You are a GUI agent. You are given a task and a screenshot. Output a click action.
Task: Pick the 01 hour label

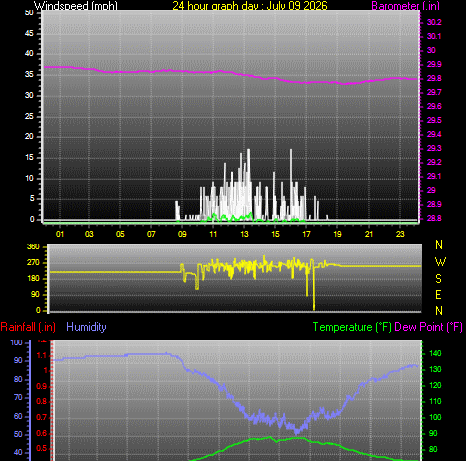coord(60,234)
